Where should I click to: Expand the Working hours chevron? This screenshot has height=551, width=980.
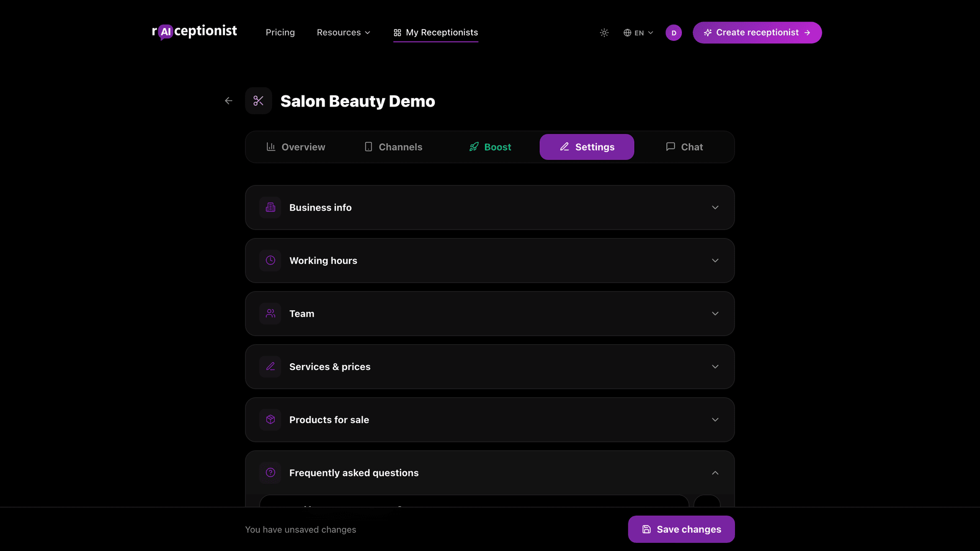pyautogui.click(x=715, y=261)
